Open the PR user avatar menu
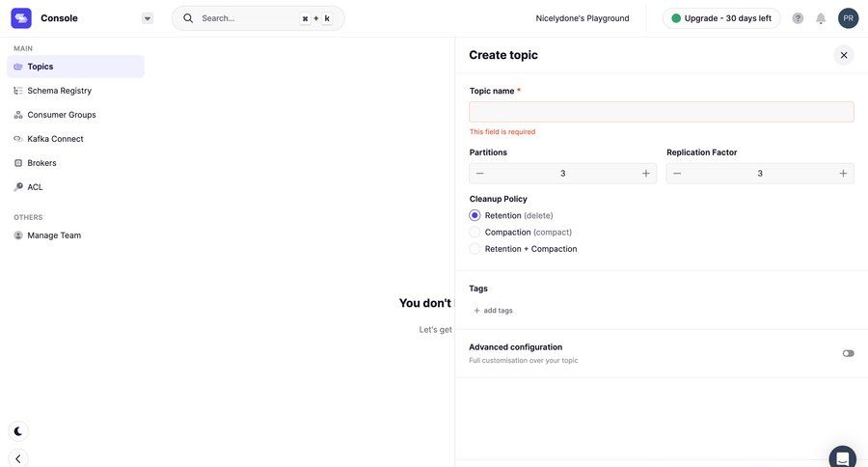Image resolution: width=868 pixels, height=467 pixels. click(848, 18)
